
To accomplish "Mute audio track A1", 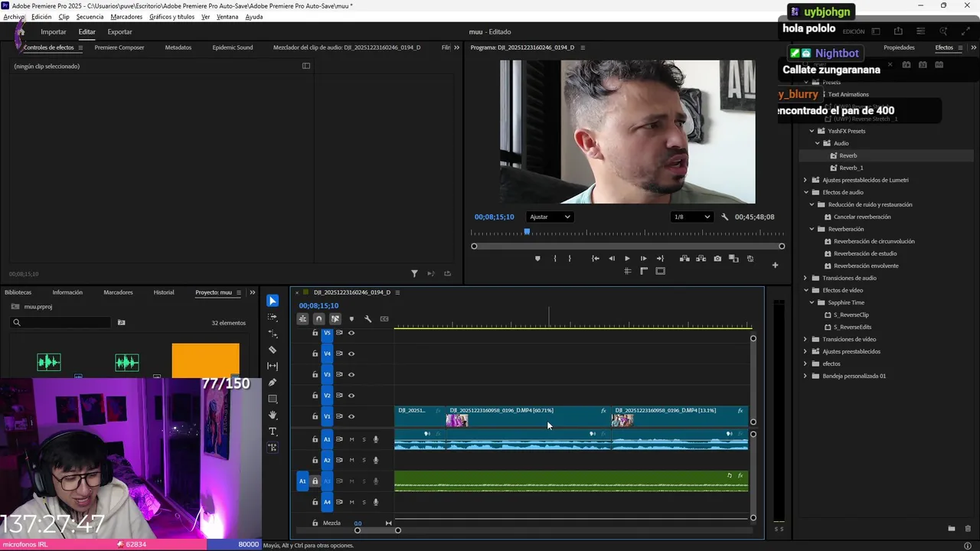I will (351, 439).
